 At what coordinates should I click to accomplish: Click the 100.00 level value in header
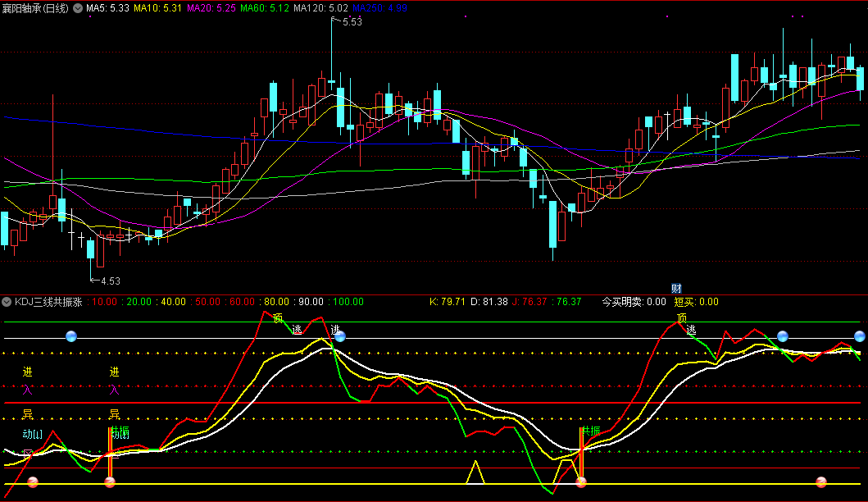pyautogui.click(x=348, y=302)
